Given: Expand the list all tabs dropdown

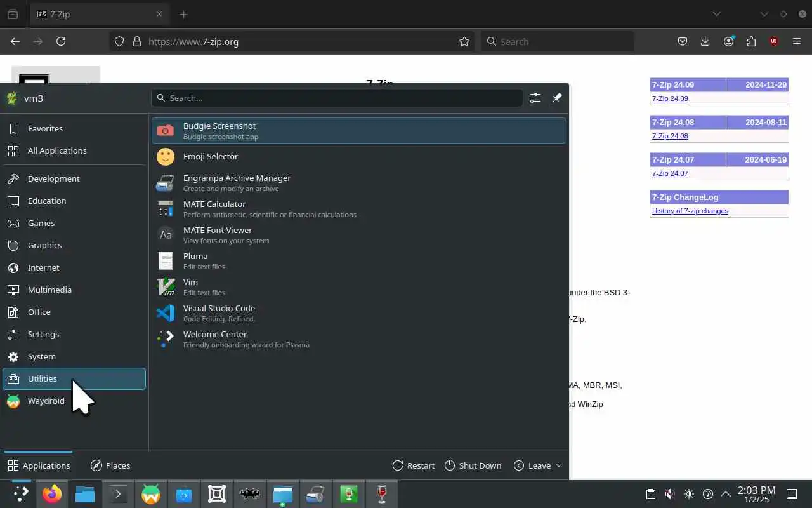Looking at the screenshot, I should pyautogui.click(x=716, y=14).
